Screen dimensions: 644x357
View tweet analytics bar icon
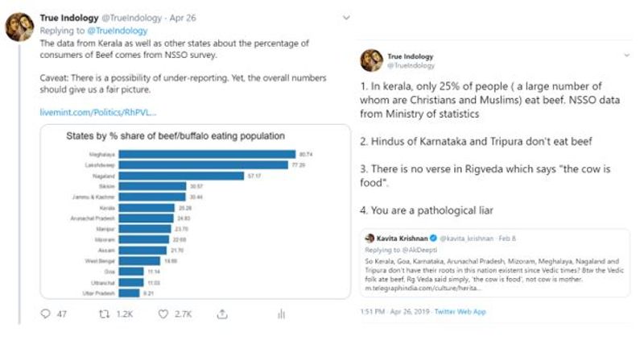coord(281,313)
